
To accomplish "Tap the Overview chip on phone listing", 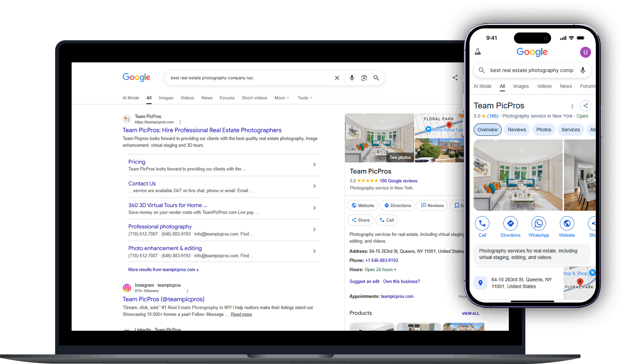I will click(x=488, y=130).
